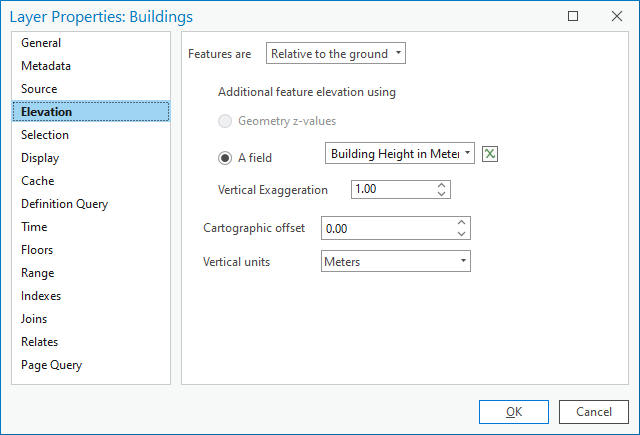Increase Cartographic offset using up arrow

[x=461, y=223]
